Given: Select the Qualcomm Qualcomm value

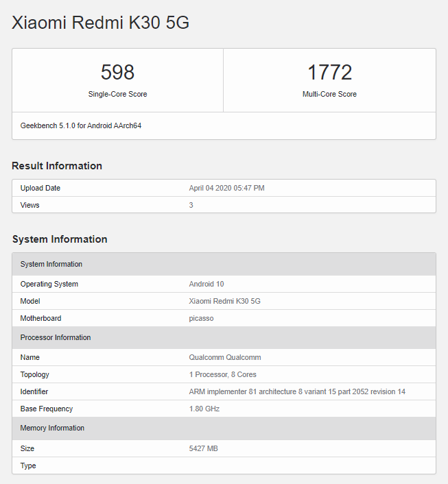Looking at the screenshot, I should pos(225,357).
